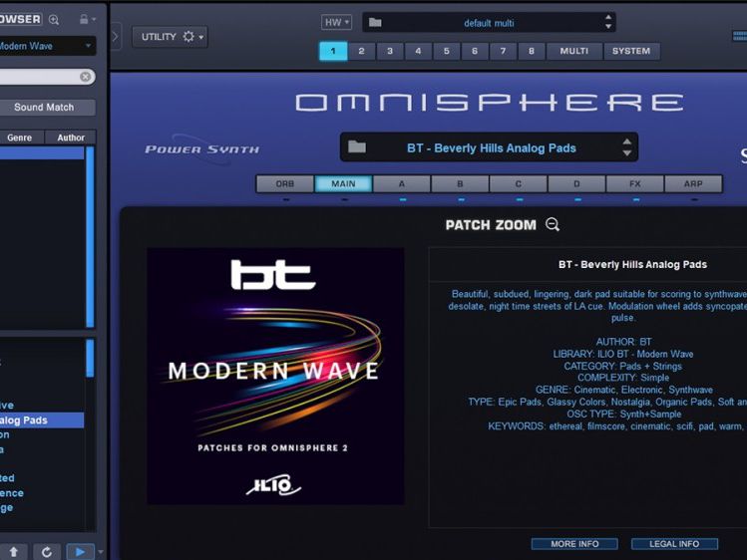Viewport: 747px width, 560px height.
Task: Open the multi folder icon
Action: (375, 22)
